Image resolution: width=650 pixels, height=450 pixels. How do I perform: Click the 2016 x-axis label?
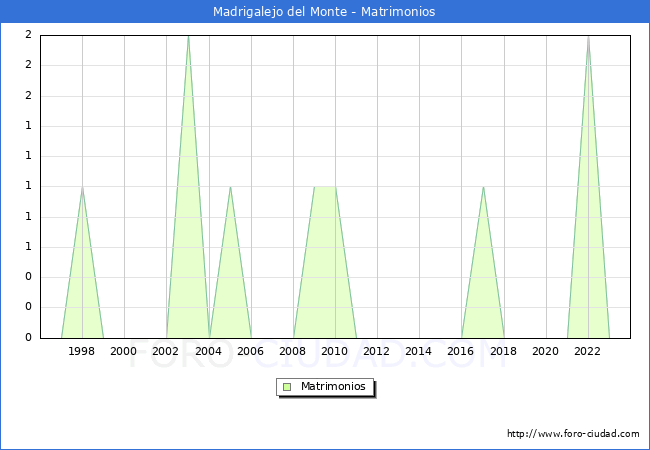pyautogui.click(x=461, y=351)
